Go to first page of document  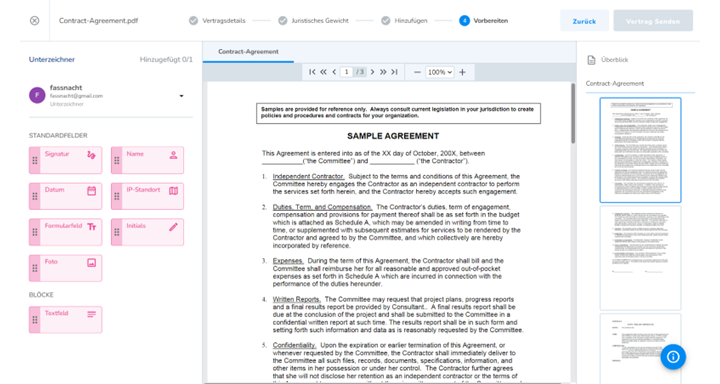point(312,72)
